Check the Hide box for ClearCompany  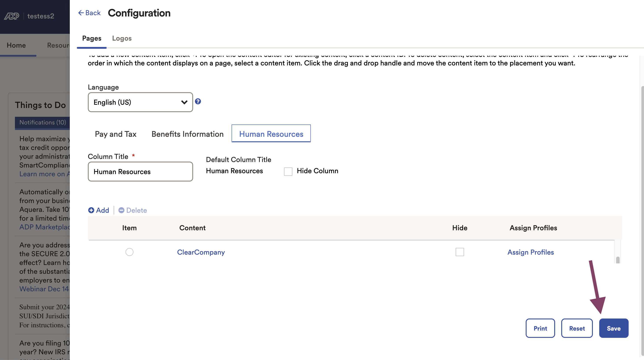[x=459, y=252]
